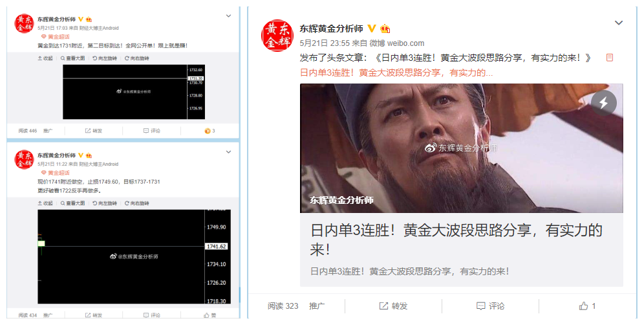Viewport: 644px width, 325px height.
Task: Click the crown member icon on 23:55 post
Action: (385, 28)
